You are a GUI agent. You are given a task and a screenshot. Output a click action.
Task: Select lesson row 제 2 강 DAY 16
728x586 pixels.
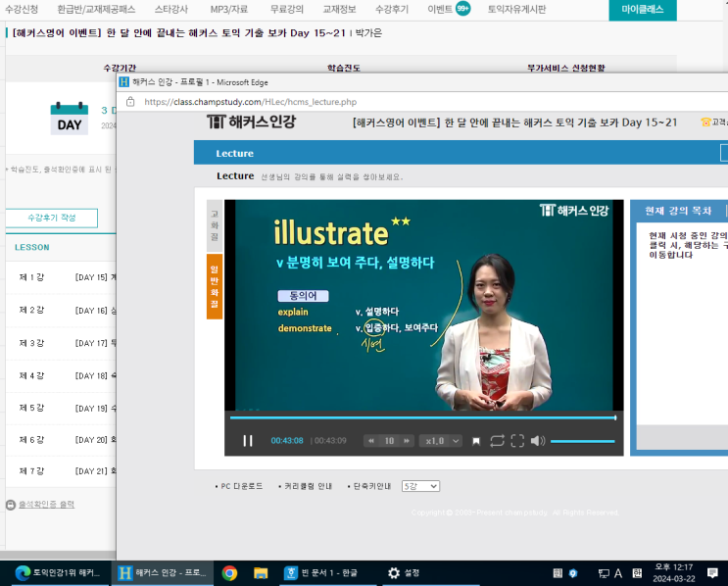tap(61, 311)
